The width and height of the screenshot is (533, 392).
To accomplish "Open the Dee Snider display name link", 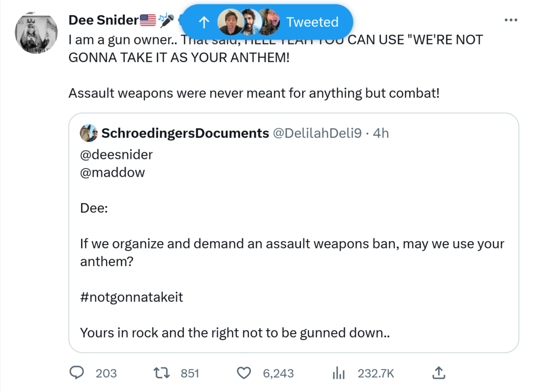I will [x=103, y=20].
